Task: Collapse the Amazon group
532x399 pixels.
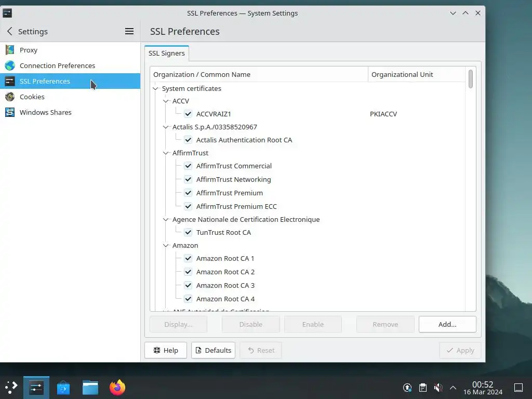Action: 166,245
